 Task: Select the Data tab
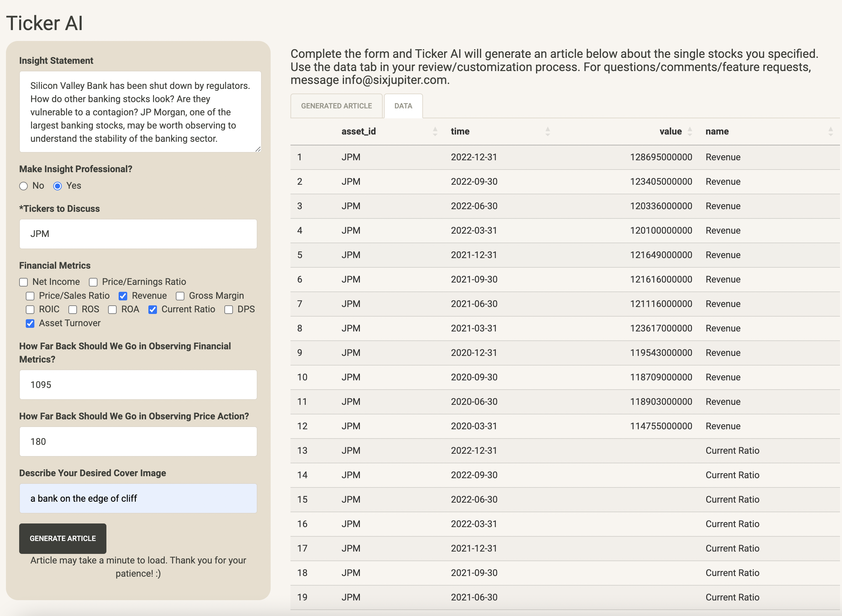403,106
